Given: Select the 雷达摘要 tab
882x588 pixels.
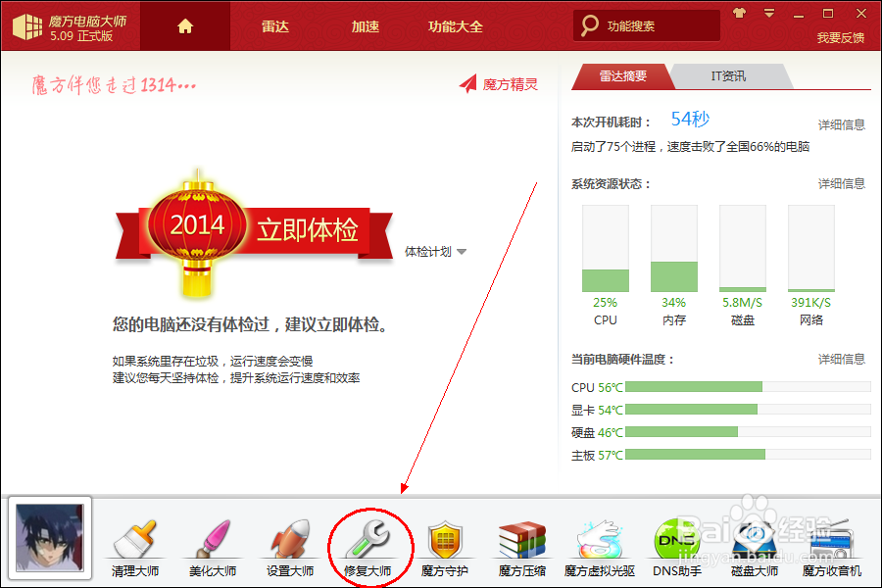Looking at the screenshot, I should click(x=622, y=76).
